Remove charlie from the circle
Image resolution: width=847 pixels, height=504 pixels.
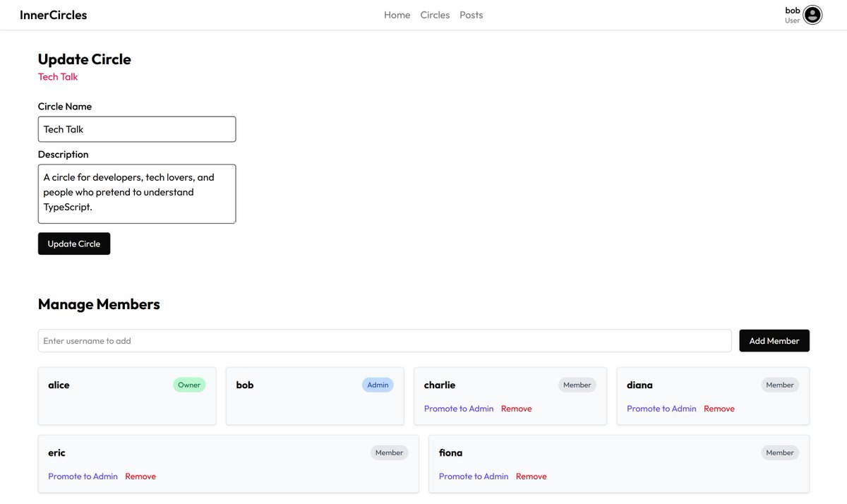pos(517,409)
